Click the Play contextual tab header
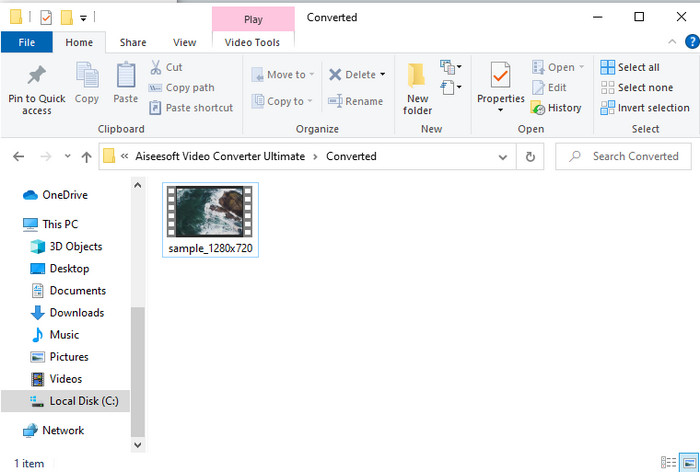The height and width of the screenshot is (472, 700). coord(253,19)
